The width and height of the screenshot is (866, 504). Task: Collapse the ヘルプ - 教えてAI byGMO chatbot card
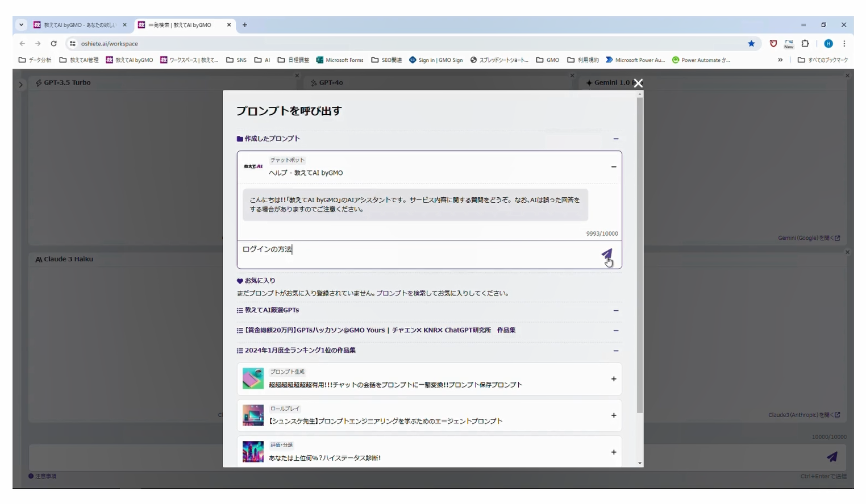[614, 167]
